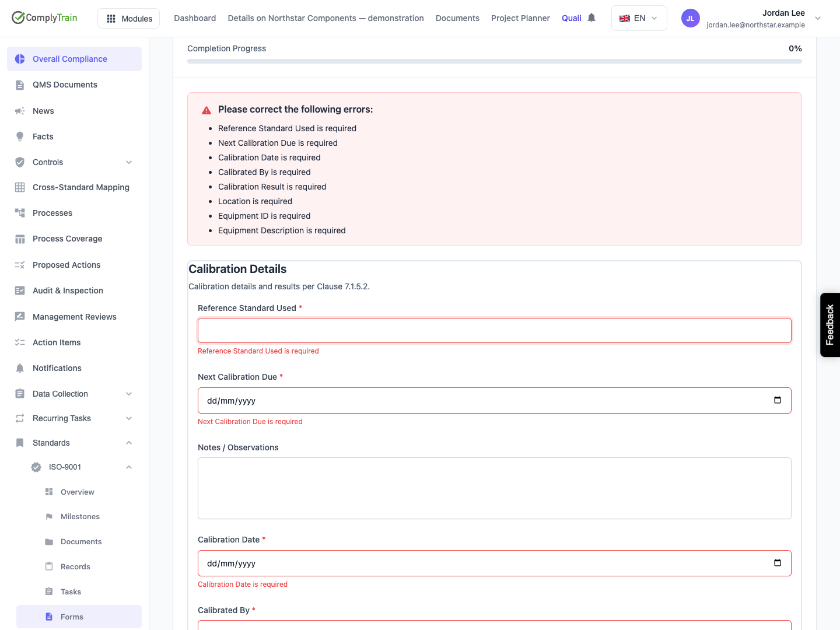Screen dimensions: 840x630
Task: Click the Completion Progress bar
Action: coord(495,61)
